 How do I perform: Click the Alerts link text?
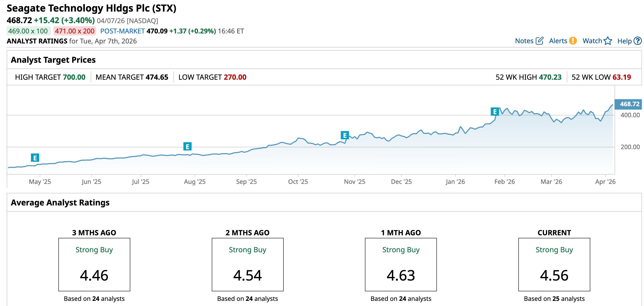coord(558,41)
